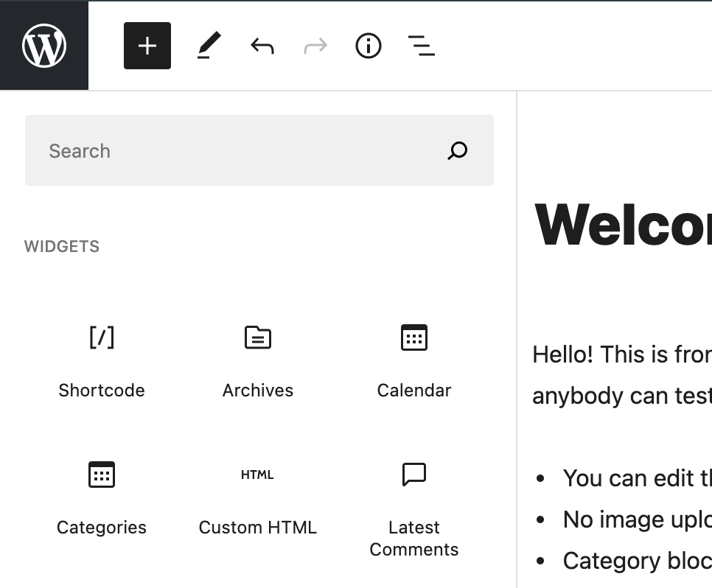Image resolution: width=712 pixels, height=588 pixels.
Task: Click the 'Shortcode' label text
Action: (x=102, y=391)
